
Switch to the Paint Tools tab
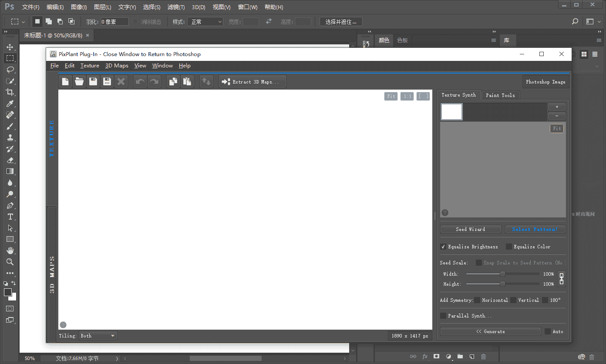500,95
